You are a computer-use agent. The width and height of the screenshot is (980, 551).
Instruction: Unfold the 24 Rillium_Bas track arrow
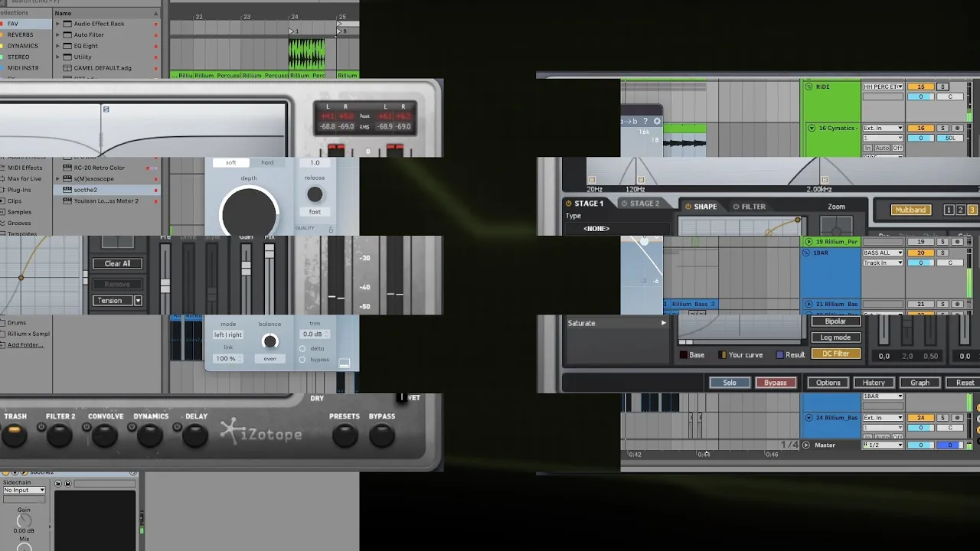(808, 418)
